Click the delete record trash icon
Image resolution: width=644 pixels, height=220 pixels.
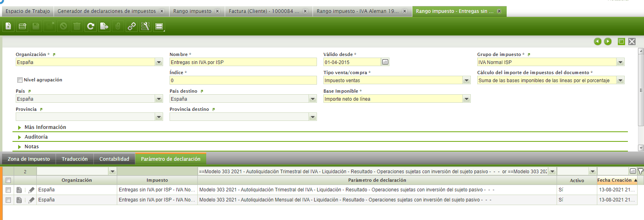77,26
